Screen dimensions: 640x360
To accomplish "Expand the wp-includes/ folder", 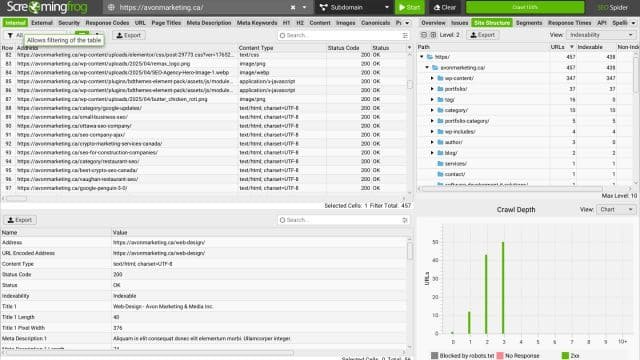I will (x=432, y=131).
